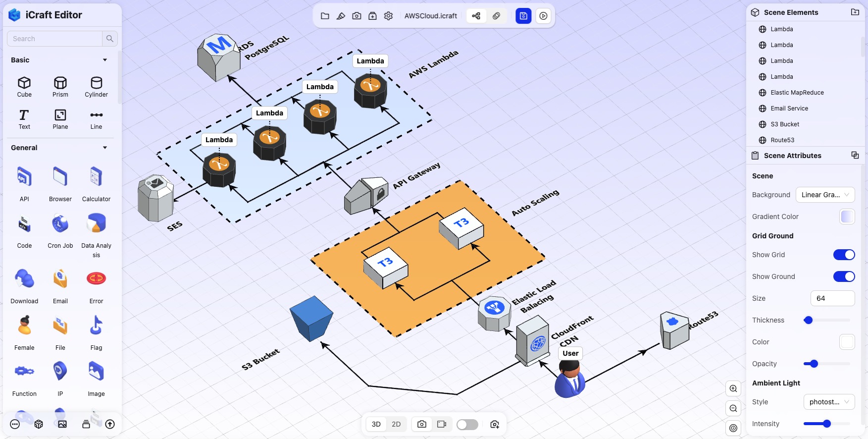
Task: Toggle the switch in bottom view toolbar
Action: [467, 425]
